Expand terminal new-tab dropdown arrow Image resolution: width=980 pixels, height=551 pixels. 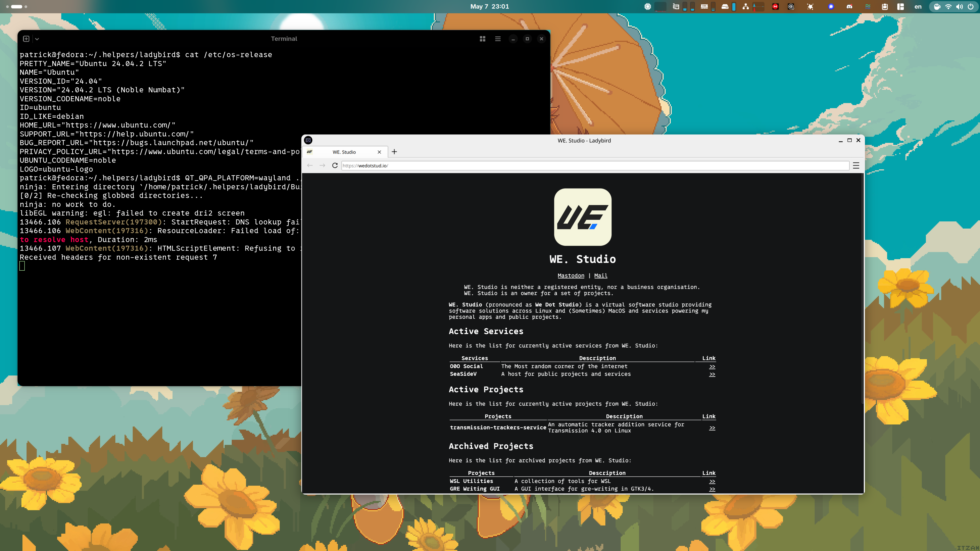point(37,39)
